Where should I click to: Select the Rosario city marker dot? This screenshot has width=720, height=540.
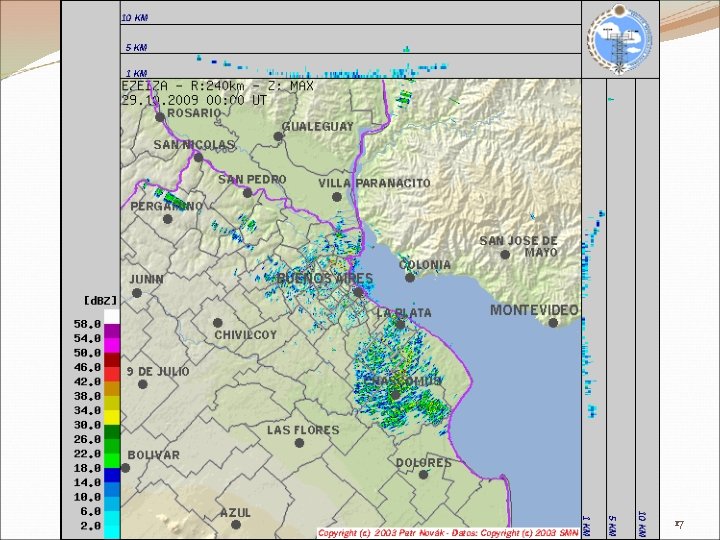point(160,117)
